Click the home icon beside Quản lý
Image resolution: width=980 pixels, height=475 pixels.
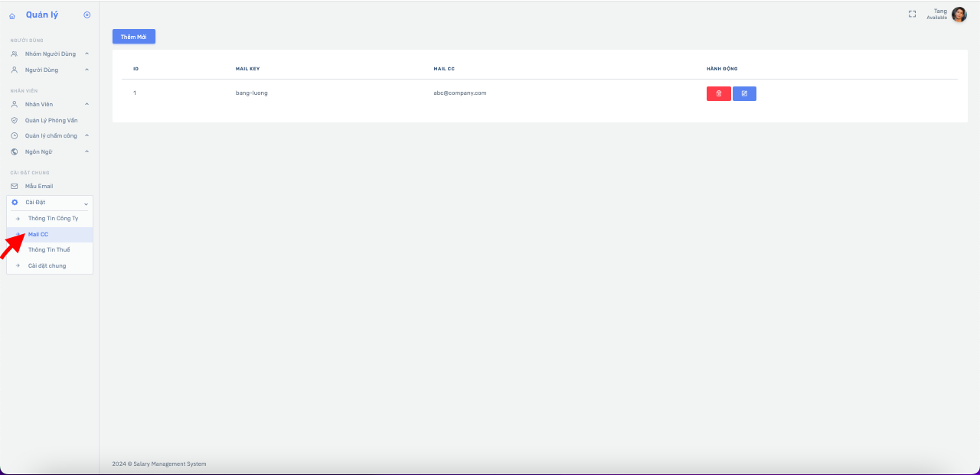(x=12, y=15)
